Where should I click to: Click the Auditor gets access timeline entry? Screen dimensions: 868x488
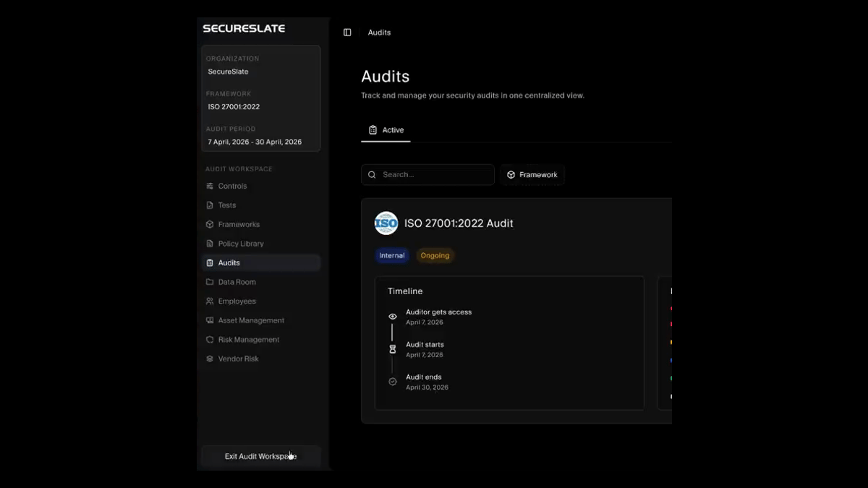(438, 317)
